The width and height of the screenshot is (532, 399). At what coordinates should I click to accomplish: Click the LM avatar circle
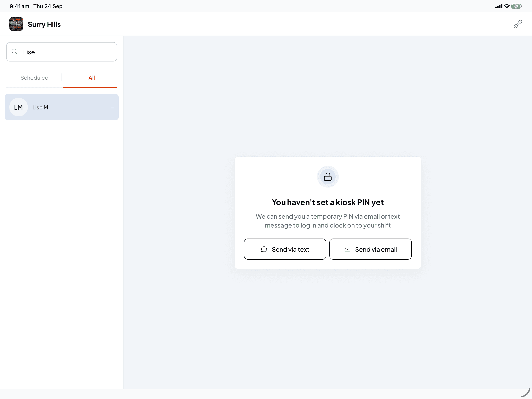coord(19,107)
